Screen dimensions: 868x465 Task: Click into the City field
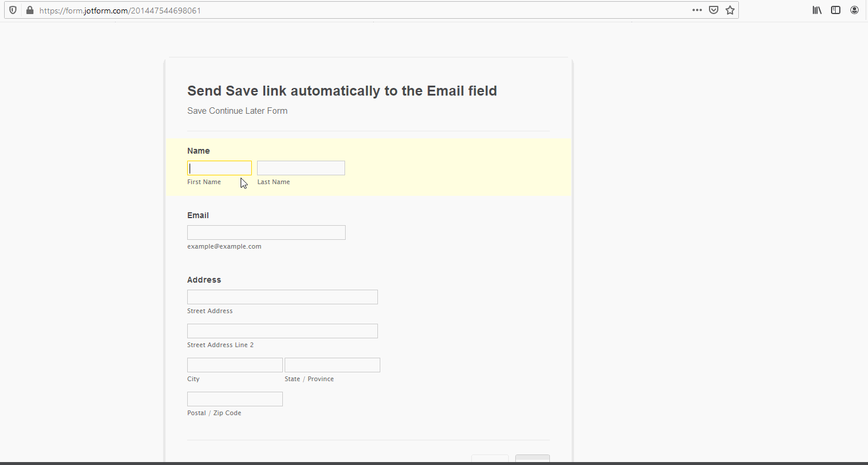[234, 365]
